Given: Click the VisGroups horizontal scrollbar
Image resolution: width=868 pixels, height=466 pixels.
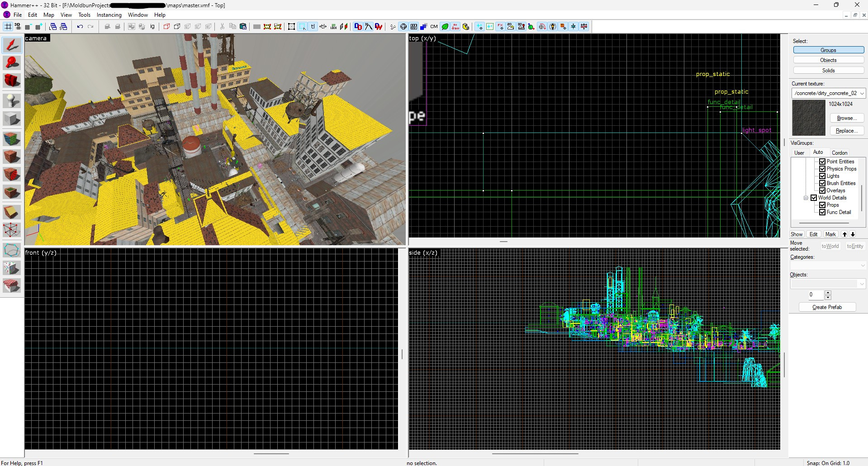Looking at the screenshot, I should [824, 223].
